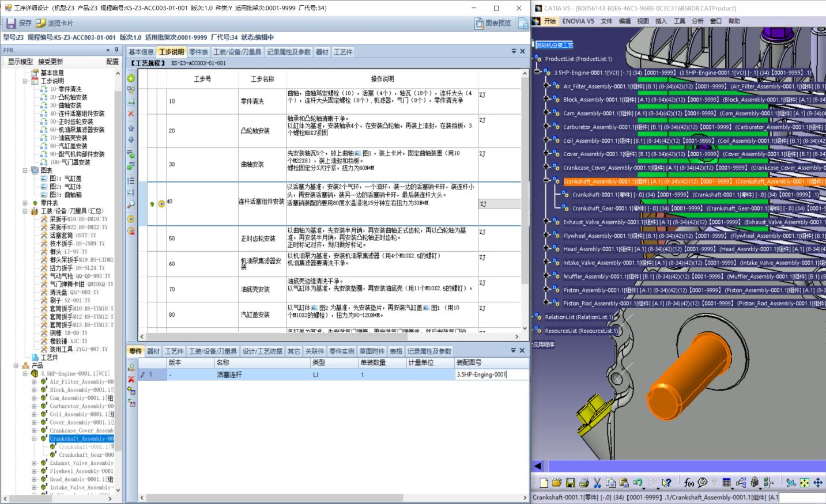Click CATIA design table icon
Viewport: 826px width, 504px height.
click(727, 483)
